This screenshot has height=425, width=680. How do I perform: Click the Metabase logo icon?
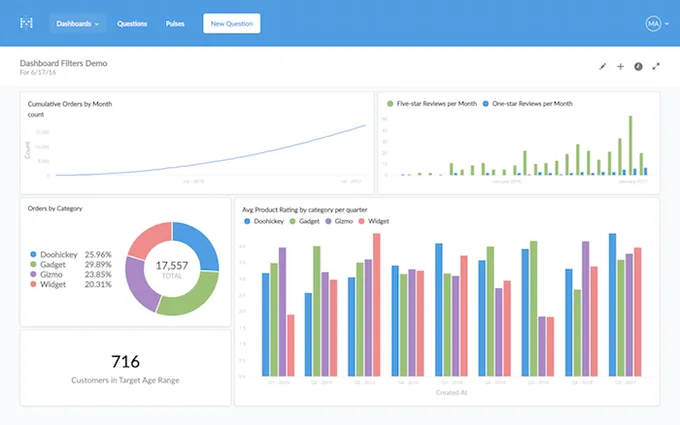27,22
